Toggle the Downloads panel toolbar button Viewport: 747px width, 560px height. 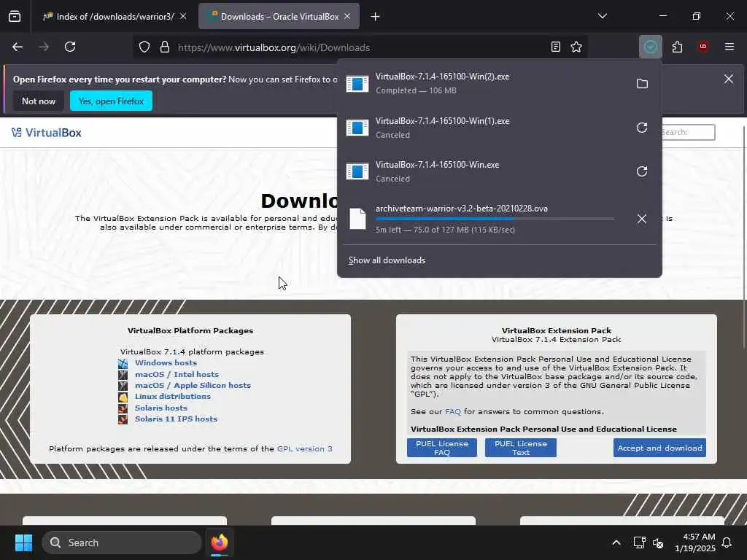pos(650,47)
